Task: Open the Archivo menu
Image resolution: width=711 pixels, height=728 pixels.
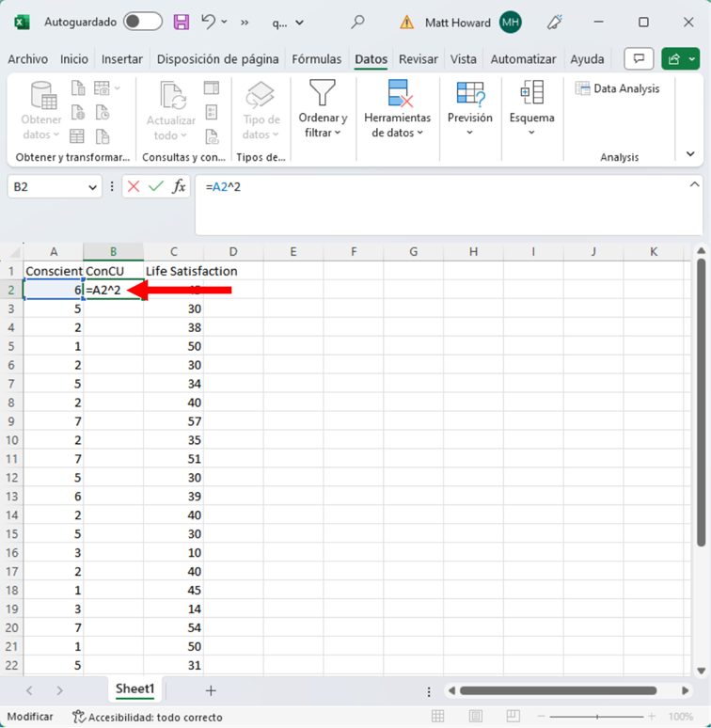Action: [27, 59]
